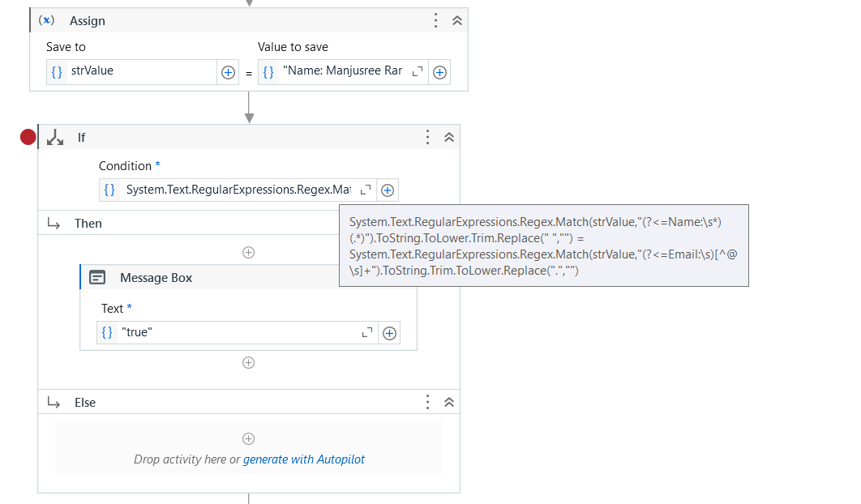The height and width of the screenshot is (504, 861).
Task: Expand Message Box Text expression editor
Action: (x=366, y=333)
